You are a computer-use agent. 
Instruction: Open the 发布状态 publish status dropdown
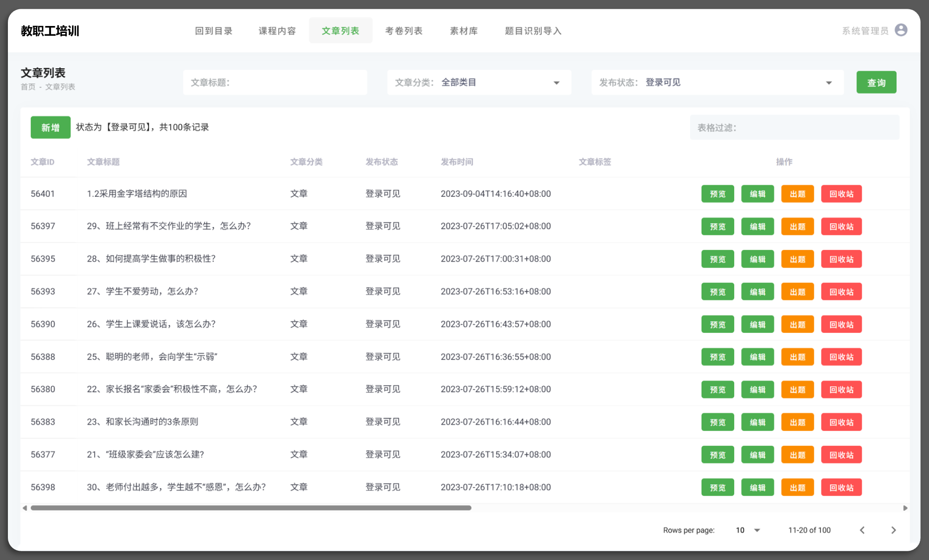click(x=828, y=83)
